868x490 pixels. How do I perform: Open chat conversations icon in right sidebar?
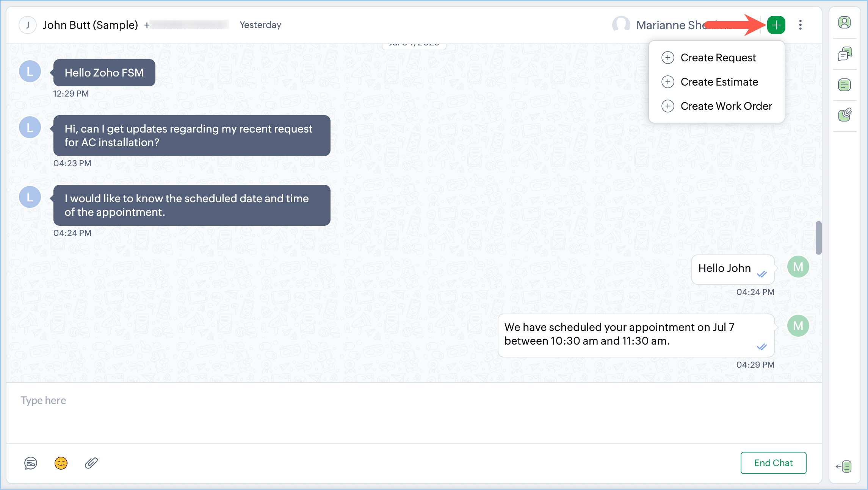click(844, 54)
